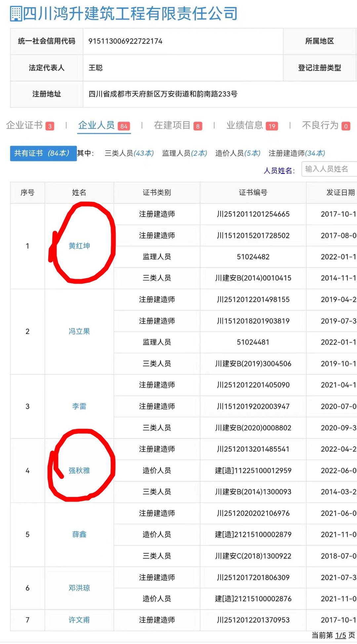View the 不良行为 tab
357x644 pixels.
pos(326,125)
